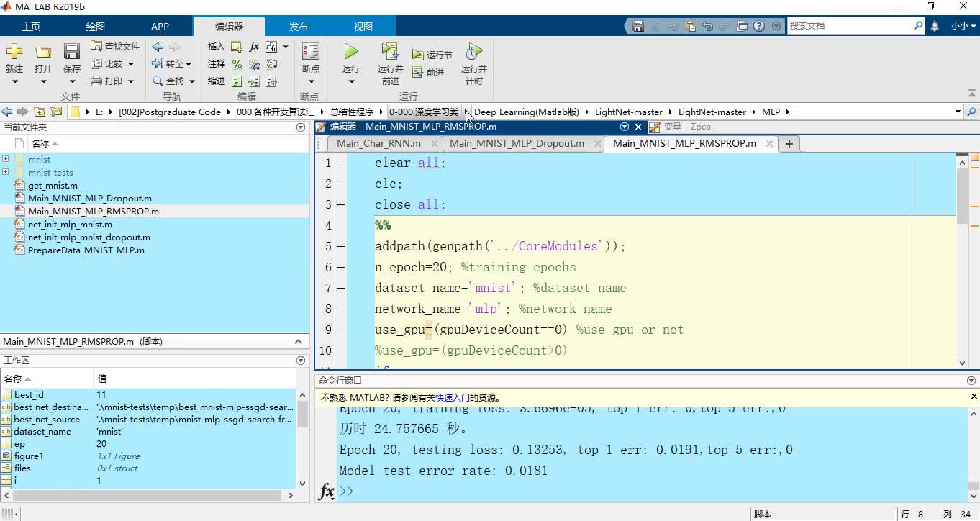The image size is (980, 521).
Task: Click the green Run (运行) icon
Action: click(x=351, y=52)
